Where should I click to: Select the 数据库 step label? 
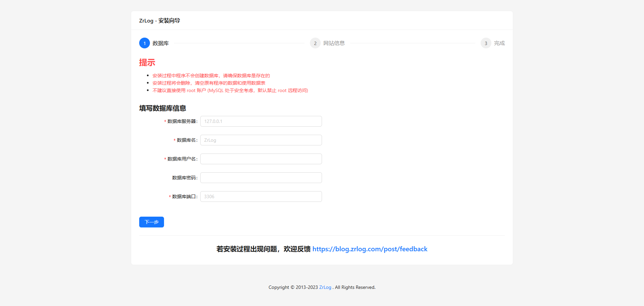(161, 43)
